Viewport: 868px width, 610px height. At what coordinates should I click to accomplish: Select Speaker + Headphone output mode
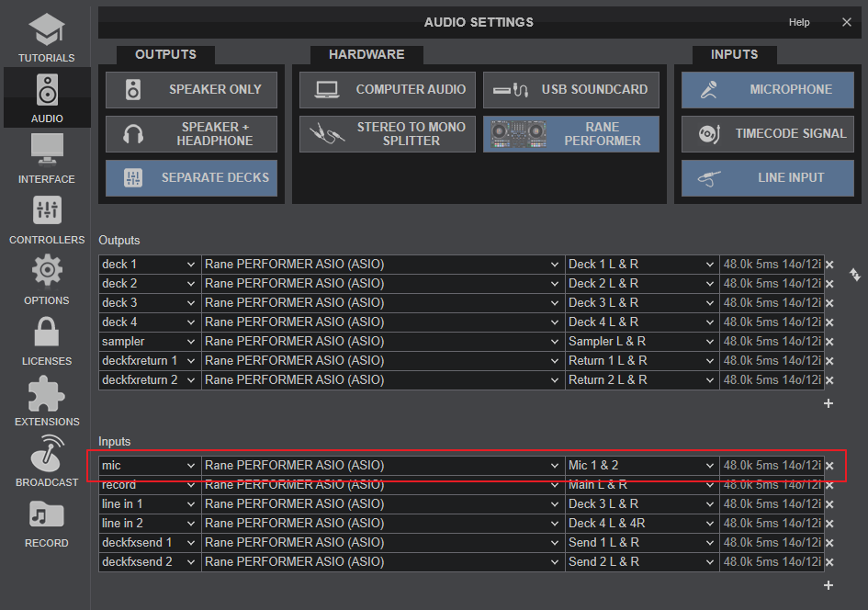[192, 134]
